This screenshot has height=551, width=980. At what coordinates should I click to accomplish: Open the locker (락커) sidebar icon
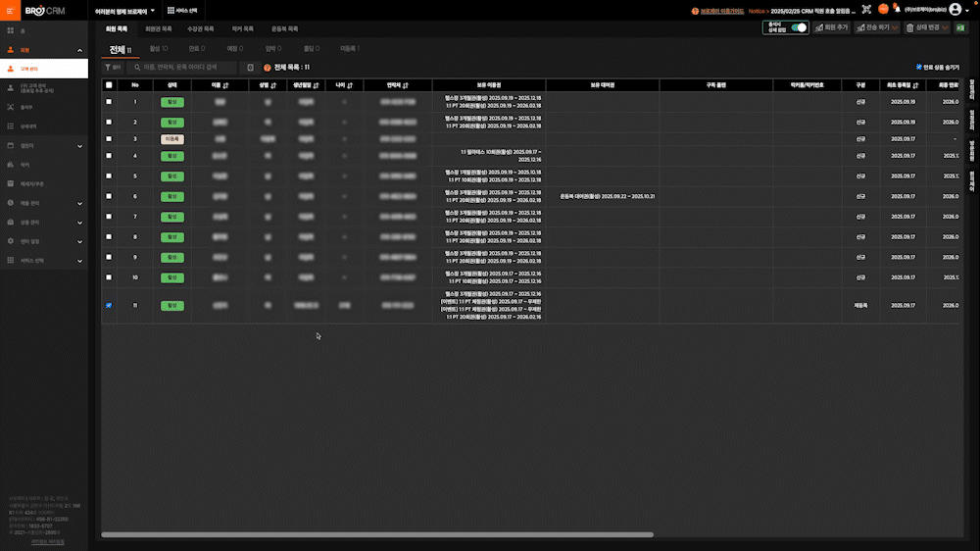[10, 165]
